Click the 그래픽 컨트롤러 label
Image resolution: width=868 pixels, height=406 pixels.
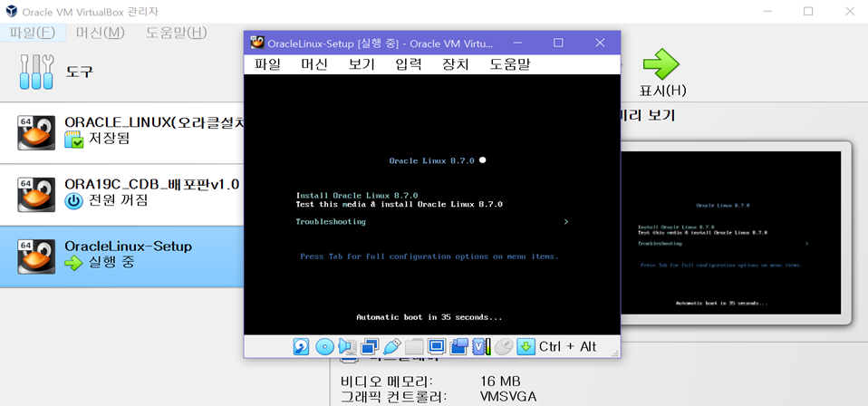[x=393, y=397]
